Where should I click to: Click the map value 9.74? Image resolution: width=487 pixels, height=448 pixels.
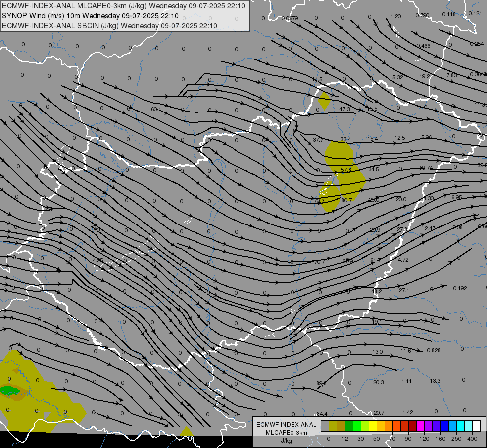[x=428, y=168]
